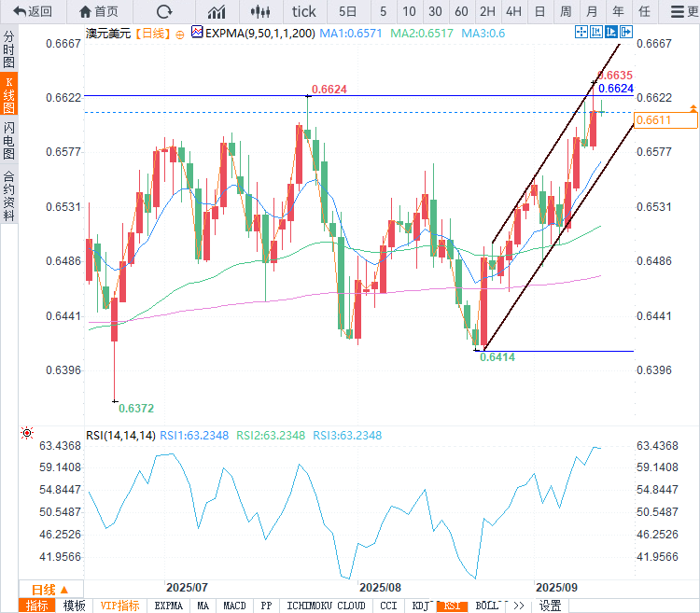
Task: Open the EXPMA(9,50,1,1,200) indicator settings
Action: pyautogui.click(x=259, y=34)
